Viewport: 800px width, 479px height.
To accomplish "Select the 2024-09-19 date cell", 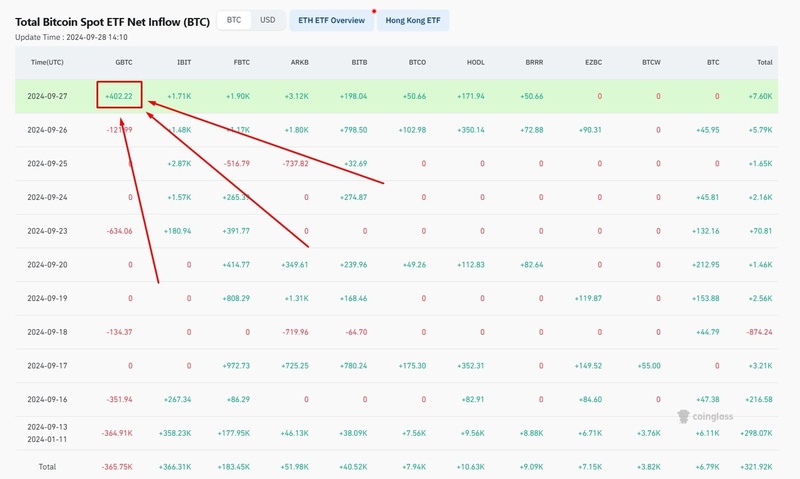I will coord(47,298).
